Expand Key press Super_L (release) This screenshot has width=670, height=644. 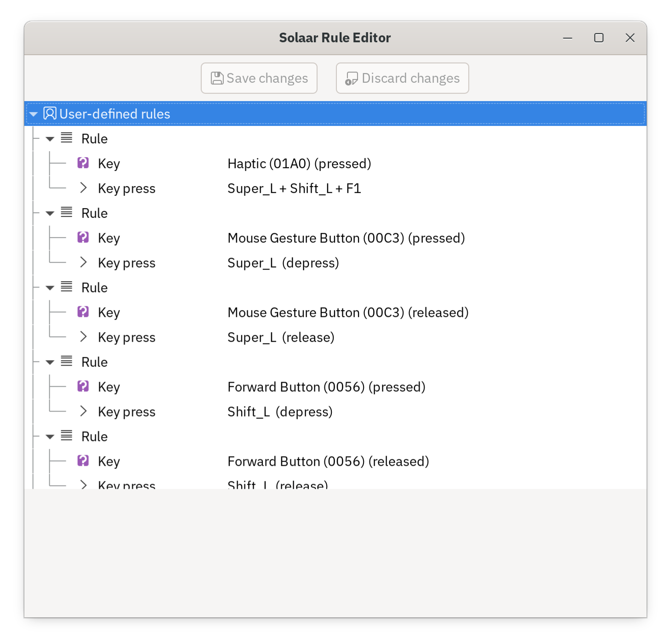tap(83, 337)
